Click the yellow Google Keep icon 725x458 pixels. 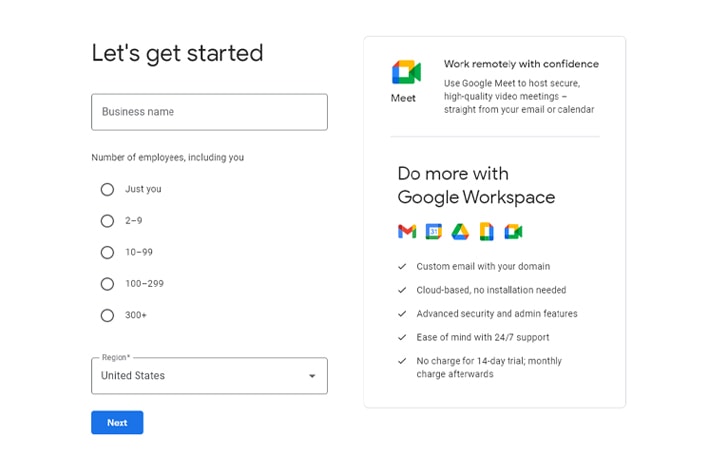(x=486, y=232)
